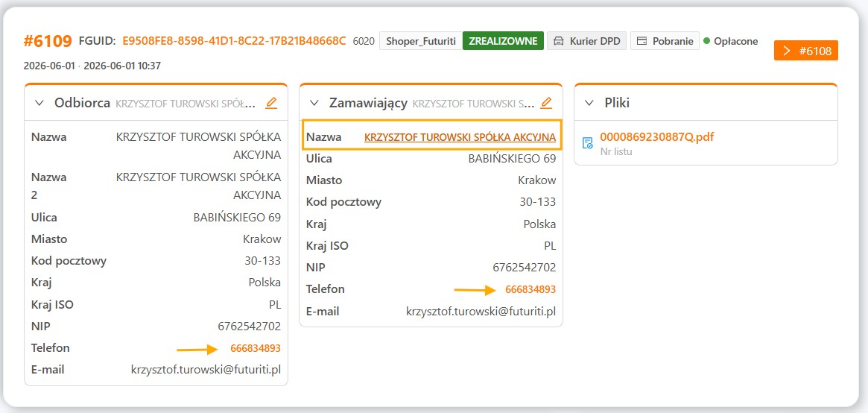Click Odbiorca NIP value 6762542702
Viewport: 868px width, 413px height.
coord(250,326)
